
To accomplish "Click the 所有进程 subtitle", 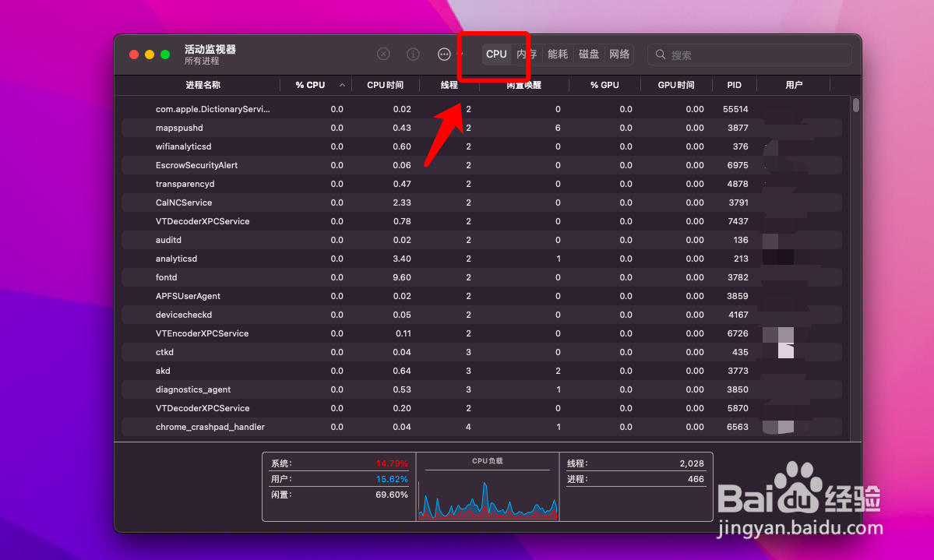I will [202, 61].
